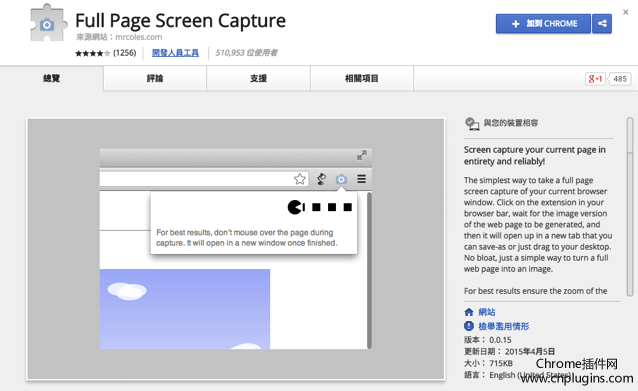638x391 pixels.
Task: Click the version text 0.0.15
Action: [x=500, y=340]
